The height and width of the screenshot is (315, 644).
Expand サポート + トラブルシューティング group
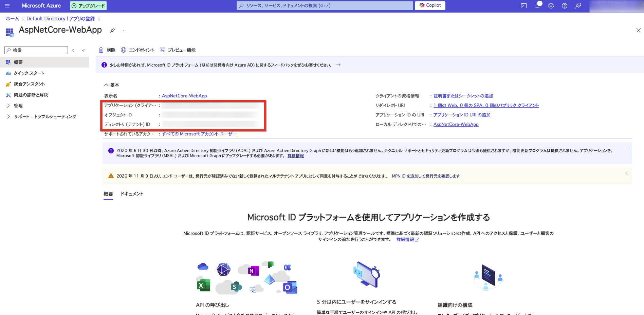pos(44,116)
